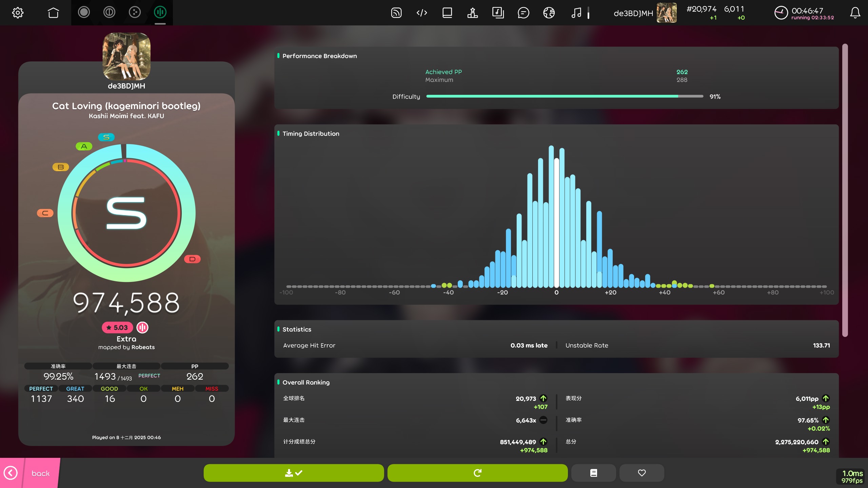Open the chat bubble icon

(523, 13)
